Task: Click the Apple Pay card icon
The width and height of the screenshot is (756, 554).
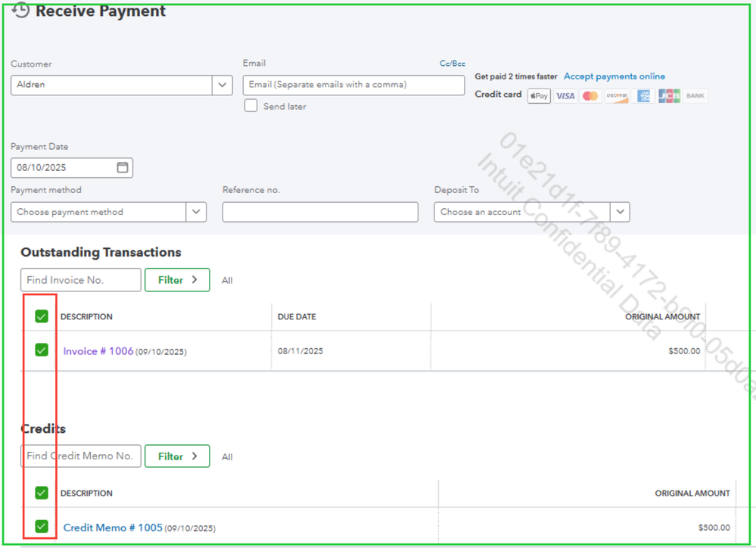Action: (539, 96)
